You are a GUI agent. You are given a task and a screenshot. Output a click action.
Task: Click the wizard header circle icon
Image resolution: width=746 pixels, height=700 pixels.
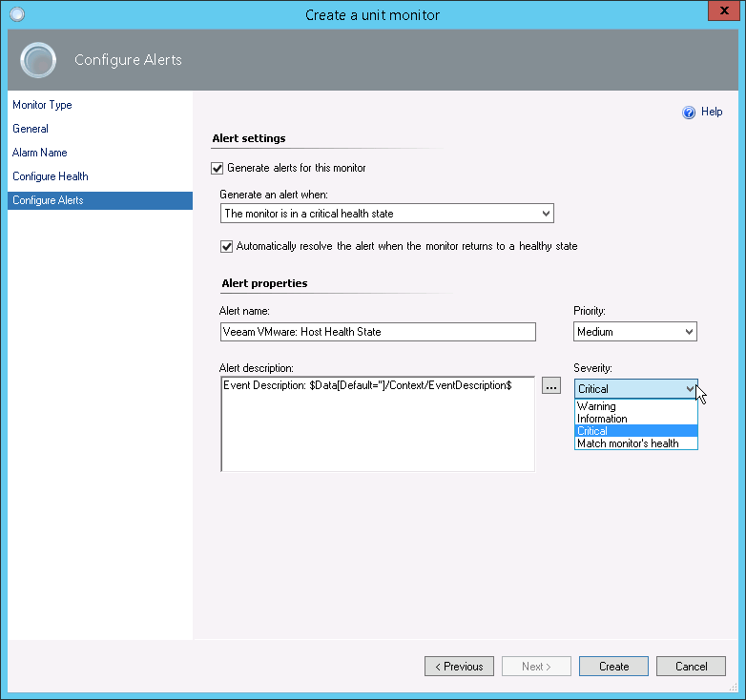(x=39, y=60)
